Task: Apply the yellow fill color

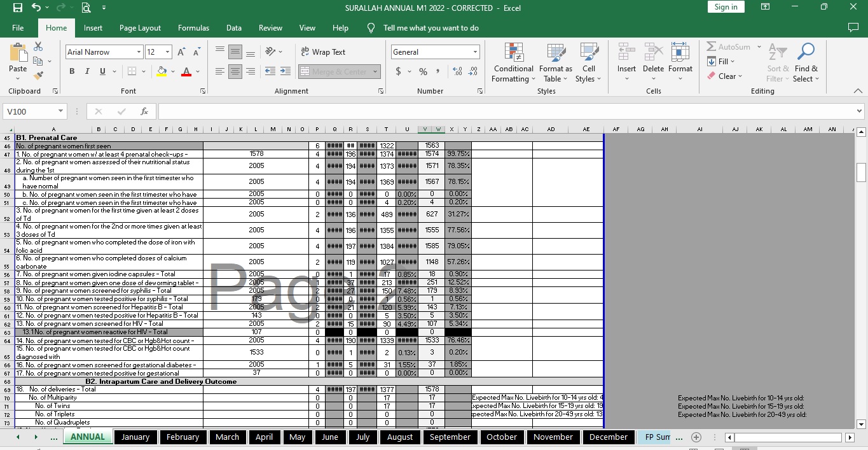Action: tap(162, 71)
